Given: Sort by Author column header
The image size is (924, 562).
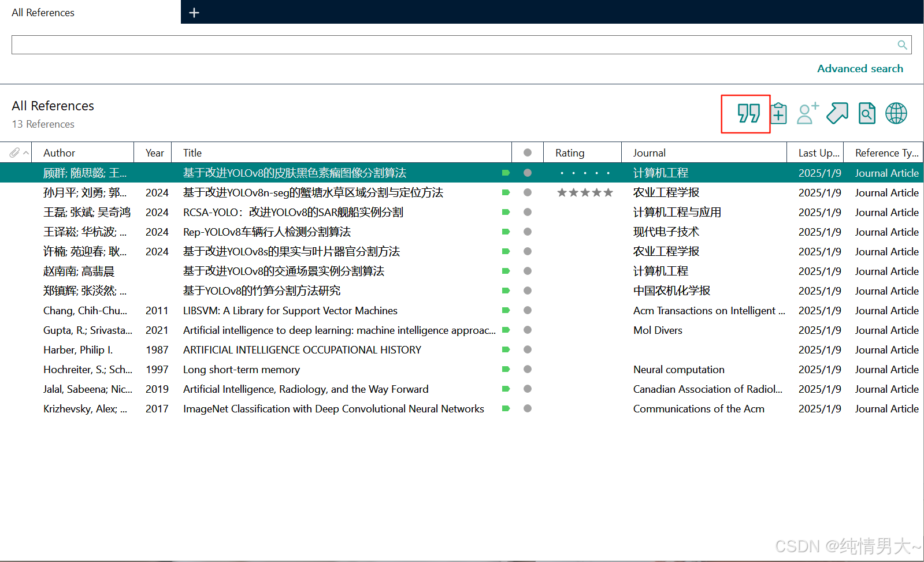Looking at the screenshot, I should tap(83, 152).
